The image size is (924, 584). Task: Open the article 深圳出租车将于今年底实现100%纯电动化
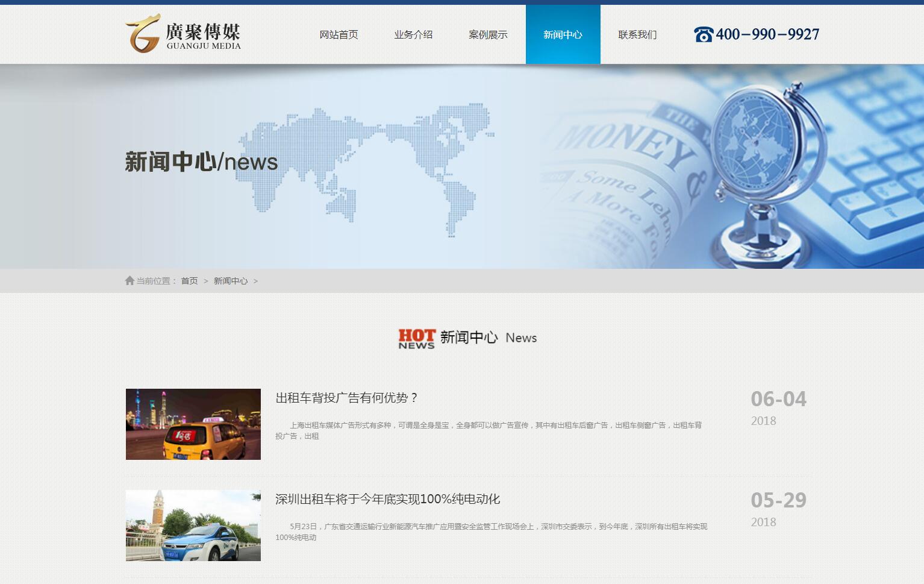pos(387,499)
